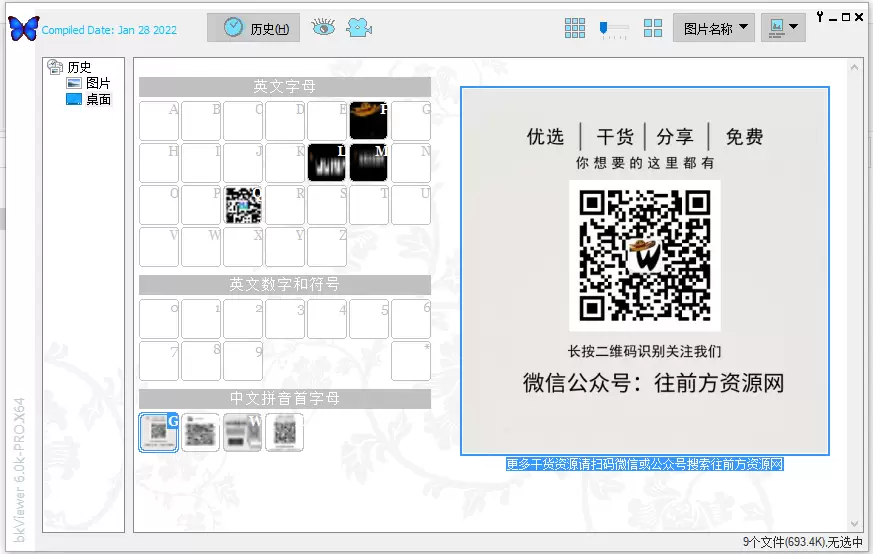Select the pinyin thumbnail labeled G
The height and width of the screenshot is (554, 873).
coord(159,432)
